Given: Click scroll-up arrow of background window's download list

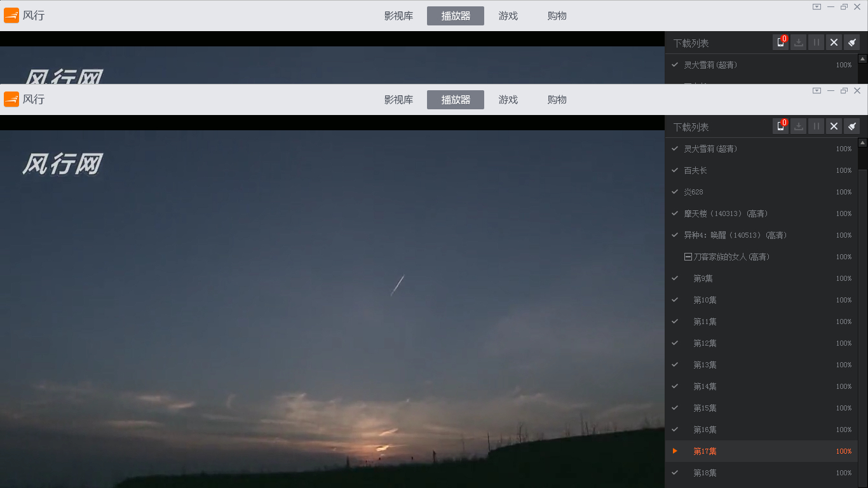Looking at the screenshot, I should (x=862, y=58).
